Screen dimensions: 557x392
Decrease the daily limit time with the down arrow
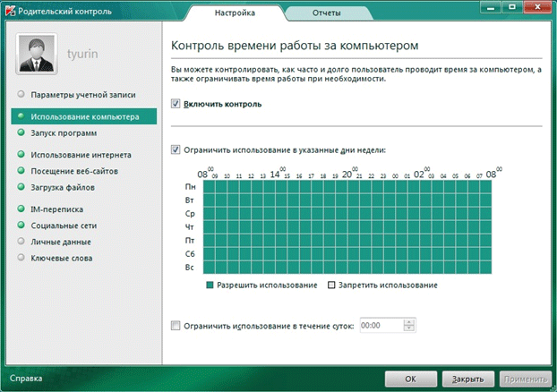409,328
